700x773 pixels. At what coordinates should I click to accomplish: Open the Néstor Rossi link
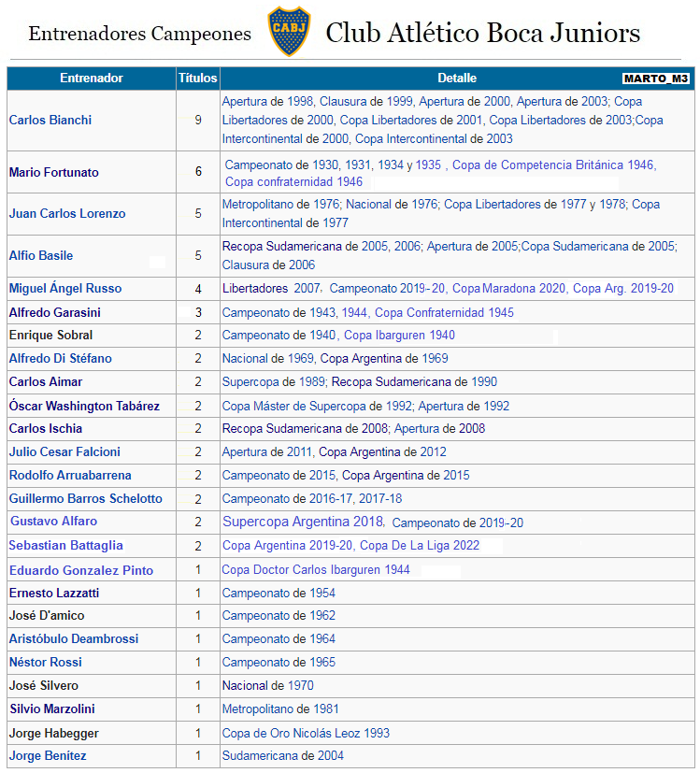point(46,662)
